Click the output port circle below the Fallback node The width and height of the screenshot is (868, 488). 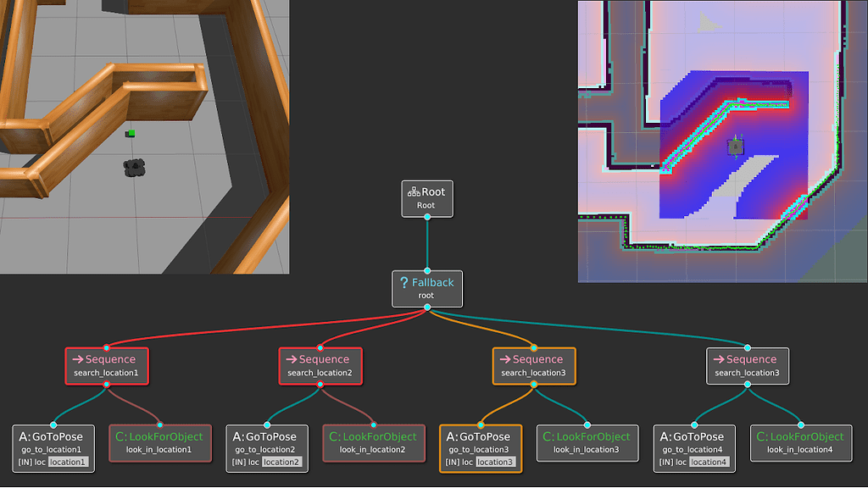click(x=427, y=306)
